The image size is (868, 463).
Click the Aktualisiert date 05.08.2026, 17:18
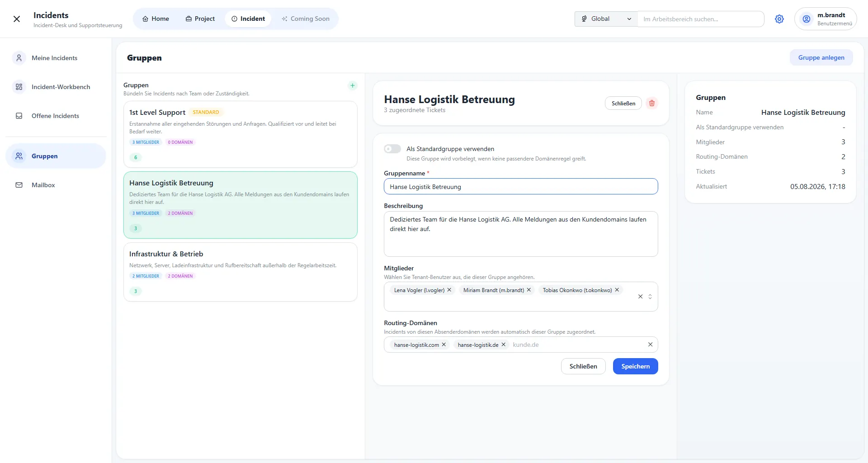[817, 186]
